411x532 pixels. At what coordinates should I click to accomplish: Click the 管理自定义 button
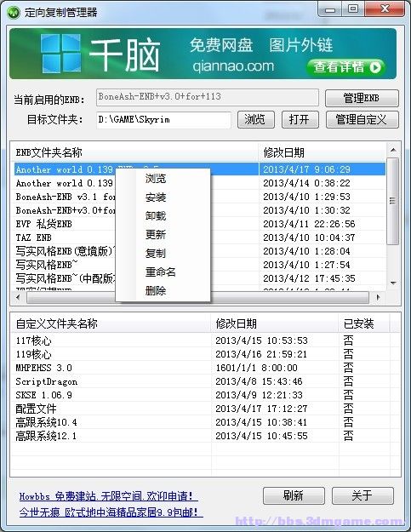362,119
